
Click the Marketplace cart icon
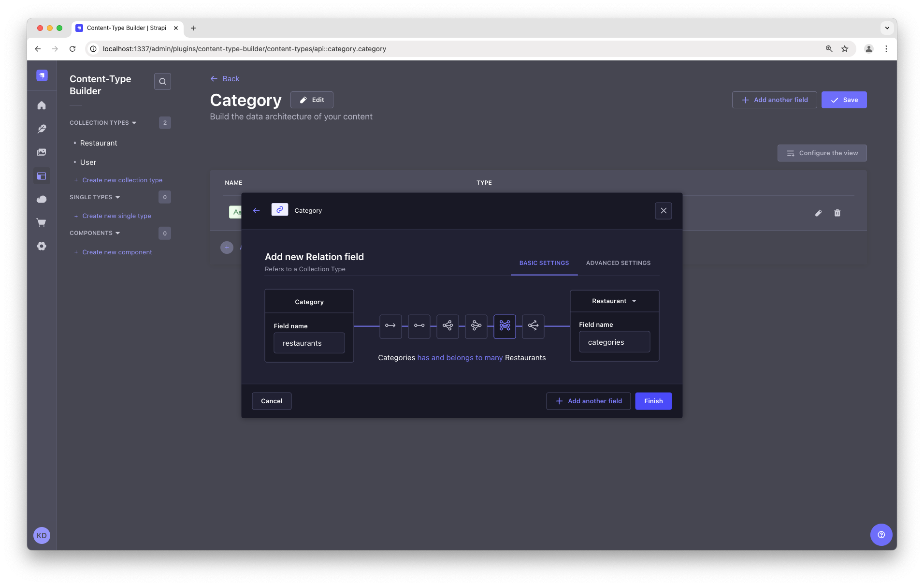coord(42,222)
